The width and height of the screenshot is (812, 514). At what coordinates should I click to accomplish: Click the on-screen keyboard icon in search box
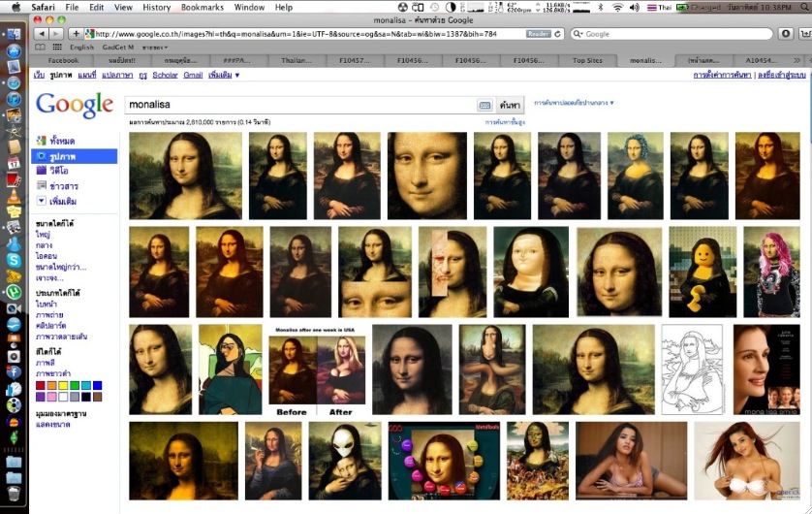click(484, 105)
